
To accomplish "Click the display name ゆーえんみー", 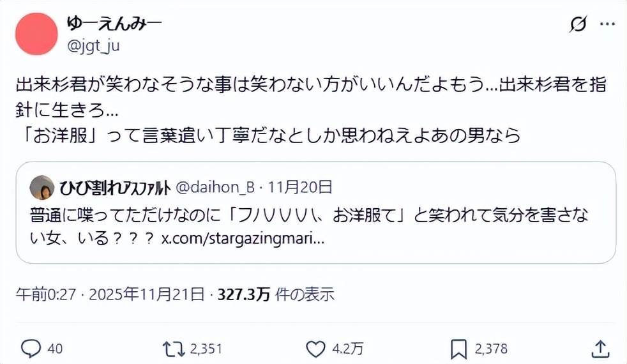I will (114, 23).
